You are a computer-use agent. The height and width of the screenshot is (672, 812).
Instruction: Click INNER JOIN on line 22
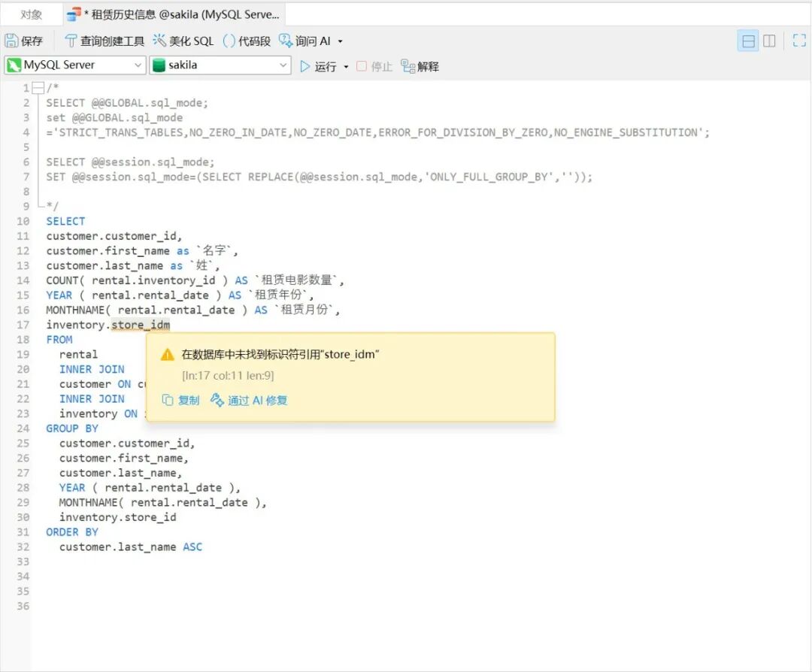point(92,399)
